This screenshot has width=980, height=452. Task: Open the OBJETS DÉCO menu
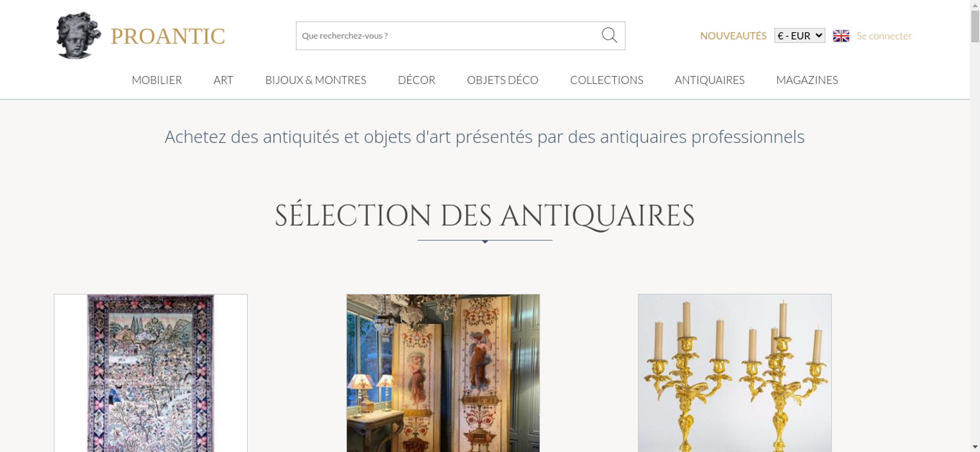pyautogui.click(x=503, y=80)
